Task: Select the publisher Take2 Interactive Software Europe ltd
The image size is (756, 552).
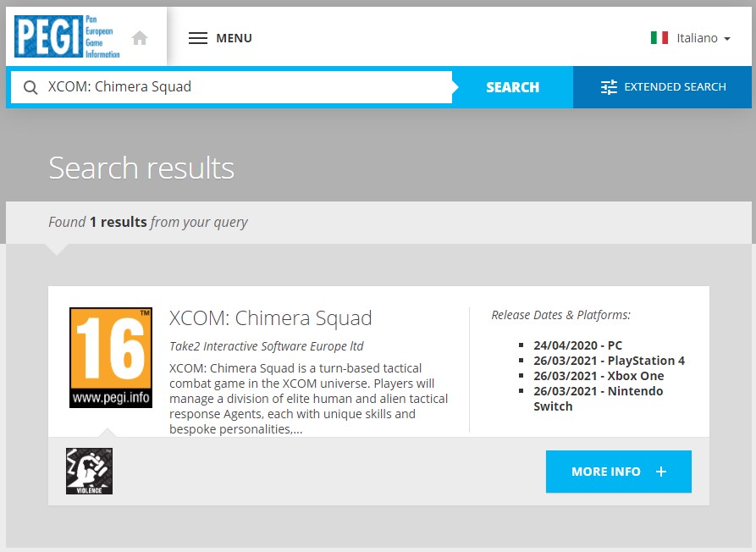Action: [x=266, y=346]
